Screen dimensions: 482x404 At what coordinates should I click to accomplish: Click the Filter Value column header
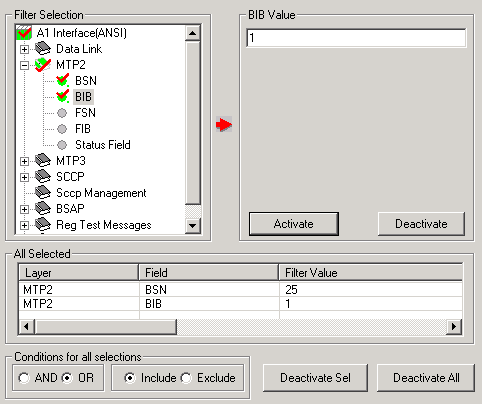371,273
